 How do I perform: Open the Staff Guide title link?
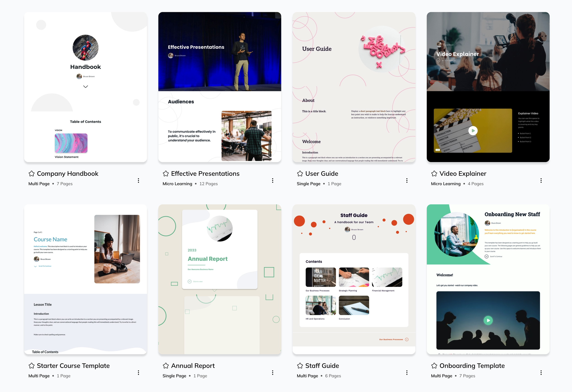(322, 366)
